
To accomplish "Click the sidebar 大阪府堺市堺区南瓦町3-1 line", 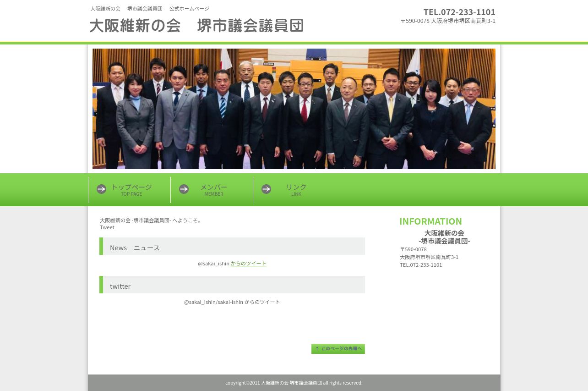I will click(x=429, y=257).
